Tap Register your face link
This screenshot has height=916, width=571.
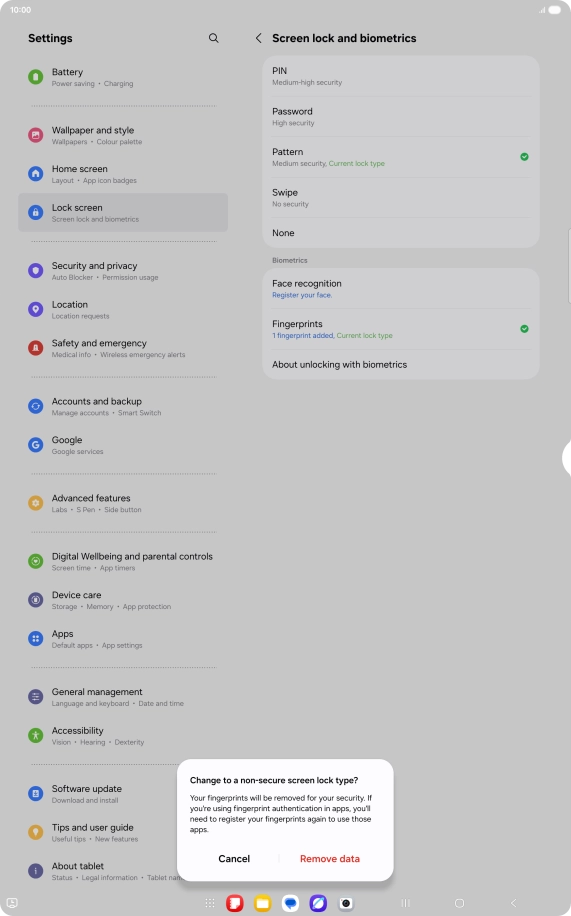pyautogui.click(x=302, y=295)
